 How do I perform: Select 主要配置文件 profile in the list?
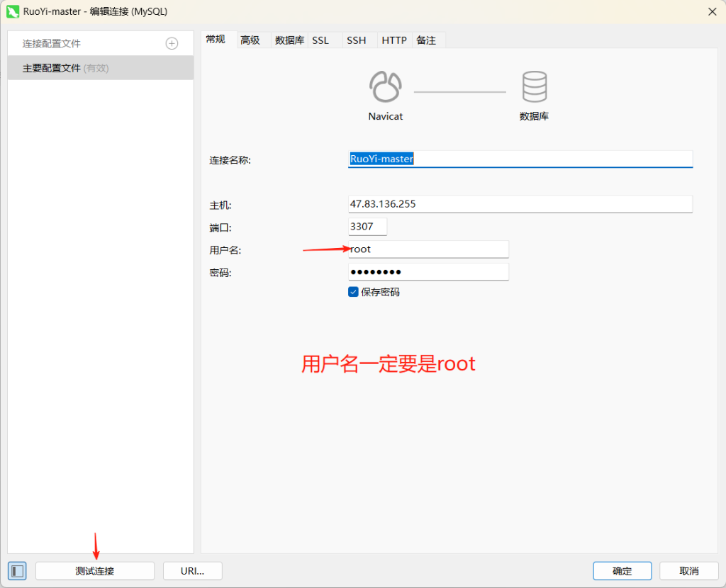101,68
